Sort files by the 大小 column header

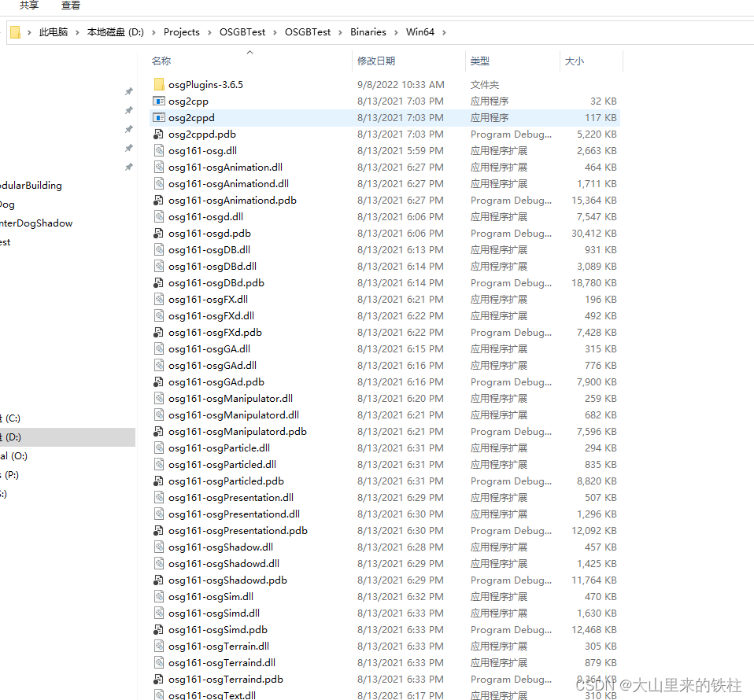point(574,61)
